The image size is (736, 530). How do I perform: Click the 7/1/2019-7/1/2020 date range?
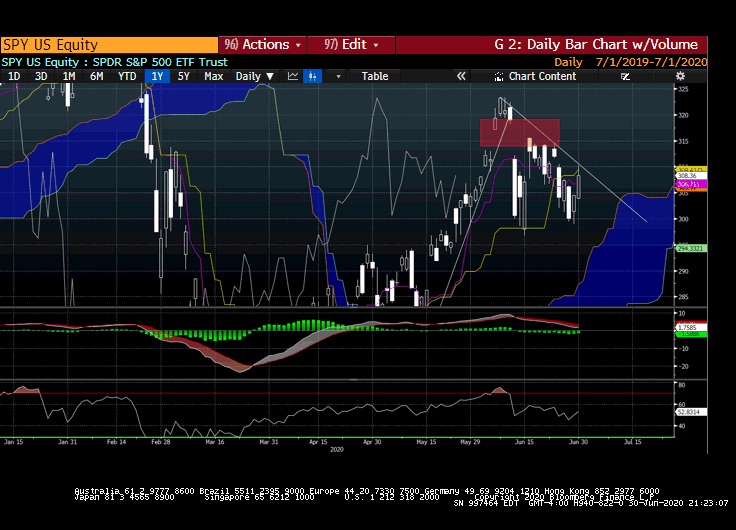(x=651, y=62)
